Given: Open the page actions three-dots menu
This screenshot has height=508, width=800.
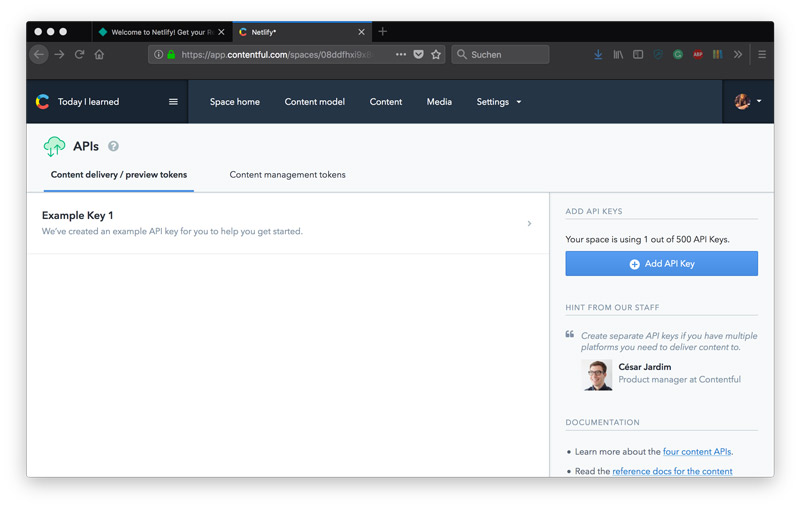Looking at the screenshot, I should [x=401, y=55].
